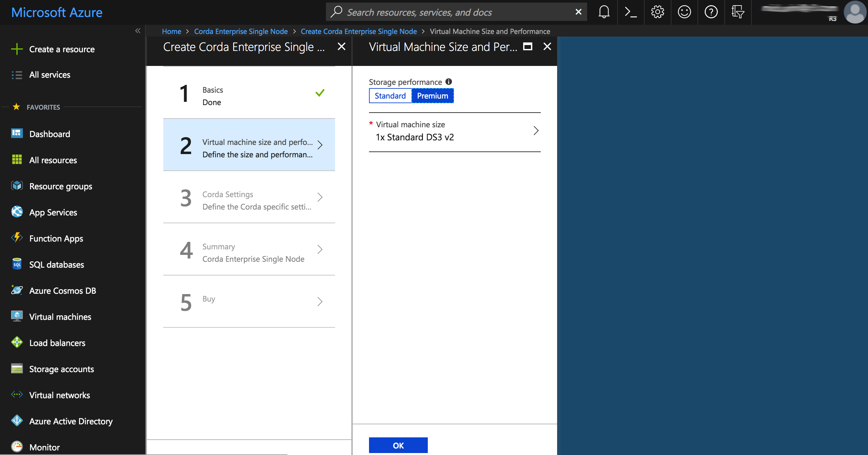Click the Dashboard icon in favorites
Screen dimensions: 868x455
[17, 134]
